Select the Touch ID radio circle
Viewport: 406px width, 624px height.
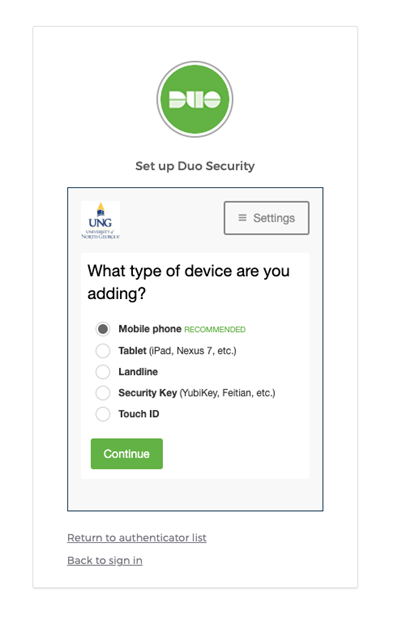pyautogui.click(x=103, y=414)
